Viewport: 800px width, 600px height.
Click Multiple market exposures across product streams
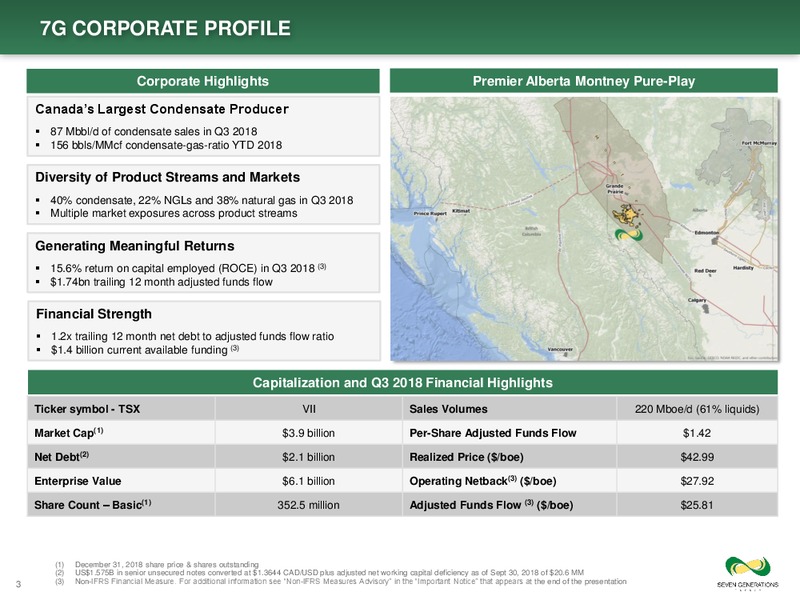tap(173, 213)
